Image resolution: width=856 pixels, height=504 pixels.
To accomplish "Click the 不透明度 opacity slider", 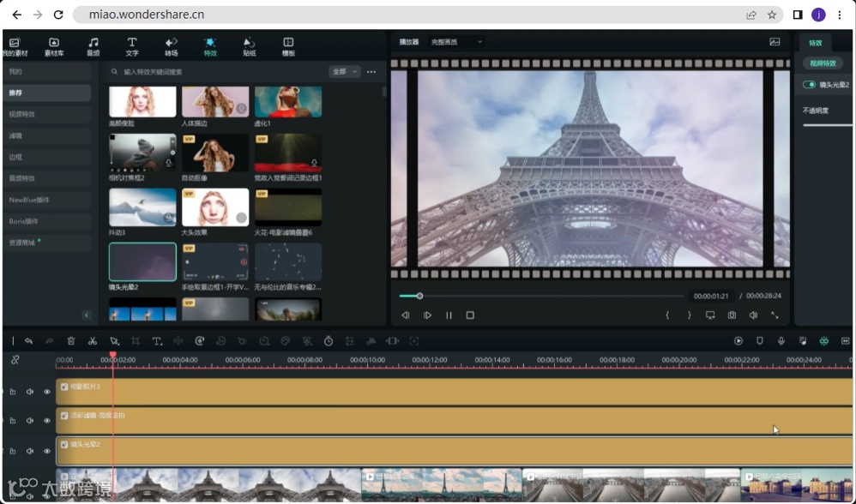I will tap(827, 125).
